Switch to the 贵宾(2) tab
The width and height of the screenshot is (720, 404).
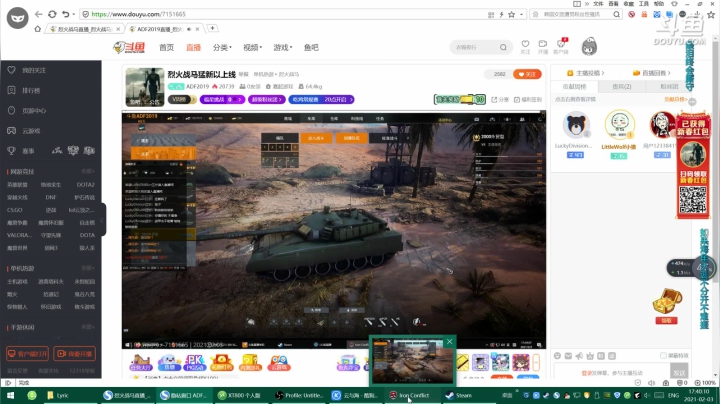[622, 86]
